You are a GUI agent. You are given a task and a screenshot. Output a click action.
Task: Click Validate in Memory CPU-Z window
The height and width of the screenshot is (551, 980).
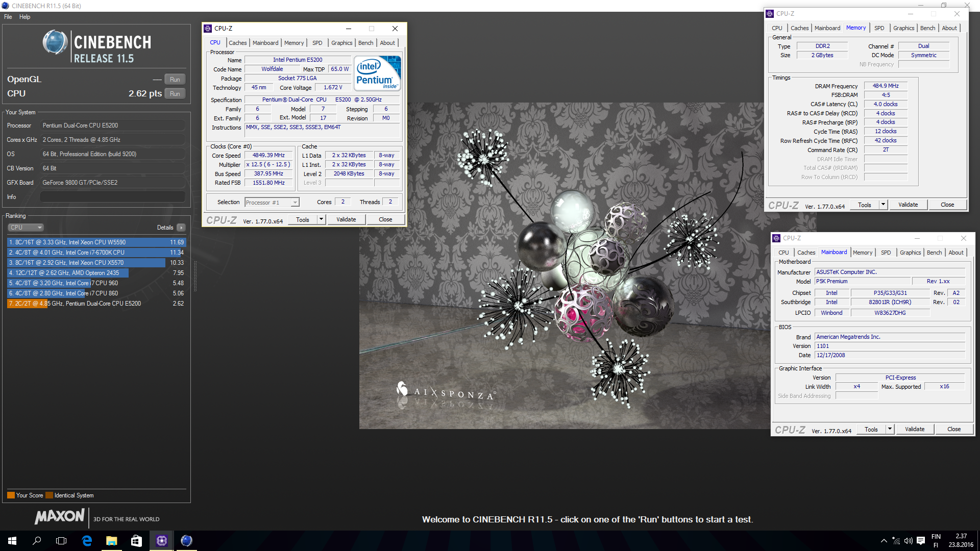(908, 205)
